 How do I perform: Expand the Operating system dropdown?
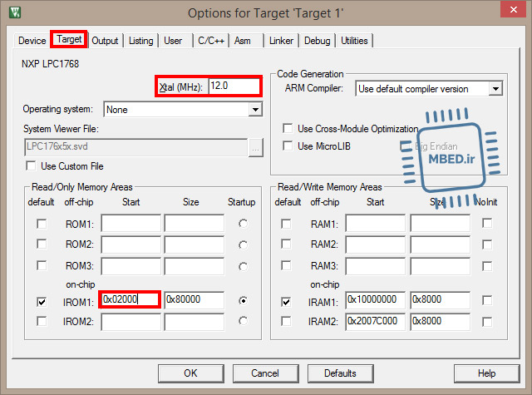tap(255, 110)
